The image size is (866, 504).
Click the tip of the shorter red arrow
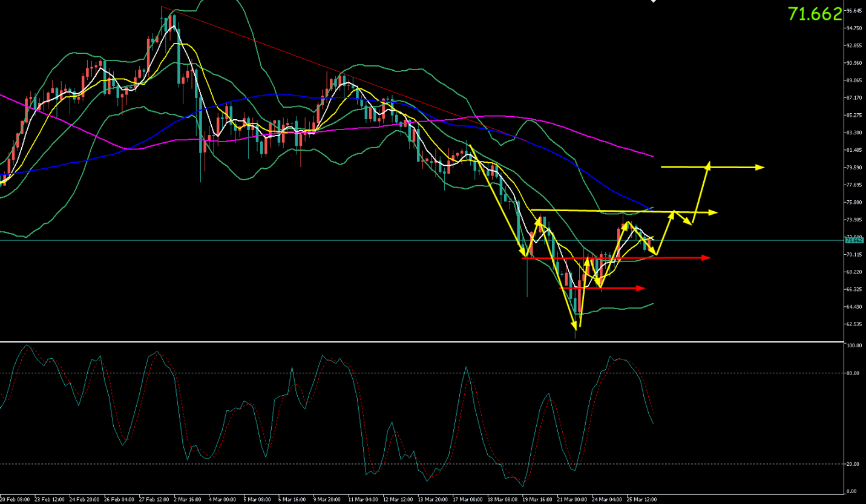coord(643,288)
